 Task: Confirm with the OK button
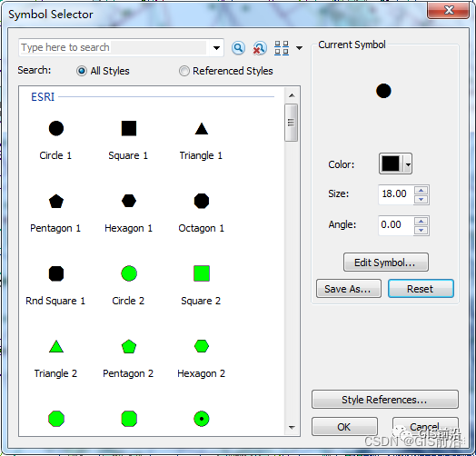[x=344, y=427]
